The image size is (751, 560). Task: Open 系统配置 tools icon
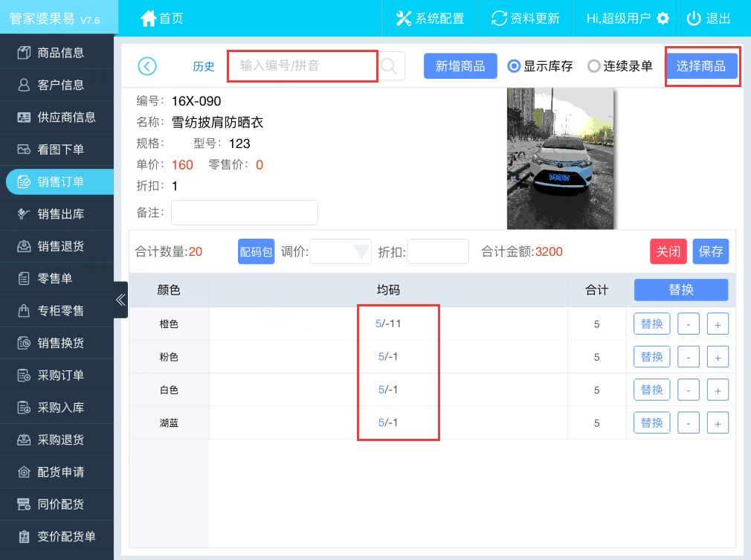pos(404,19)
